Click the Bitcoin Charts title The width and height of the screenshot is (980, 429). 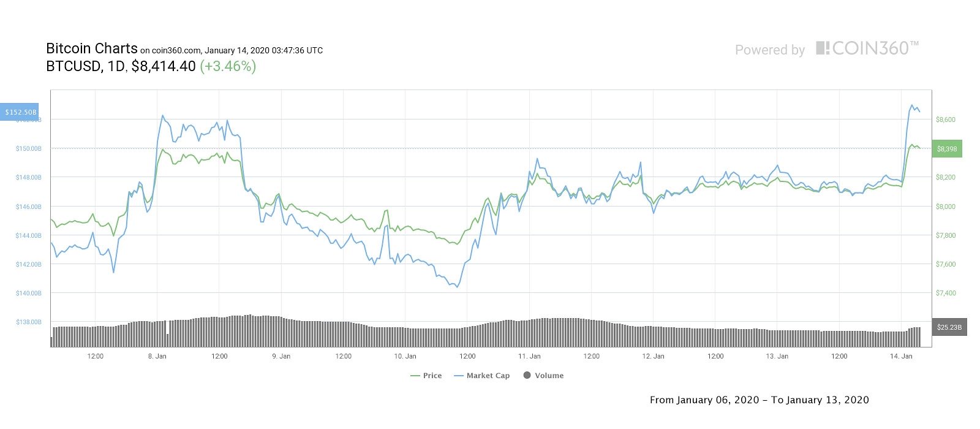(92, 48)
